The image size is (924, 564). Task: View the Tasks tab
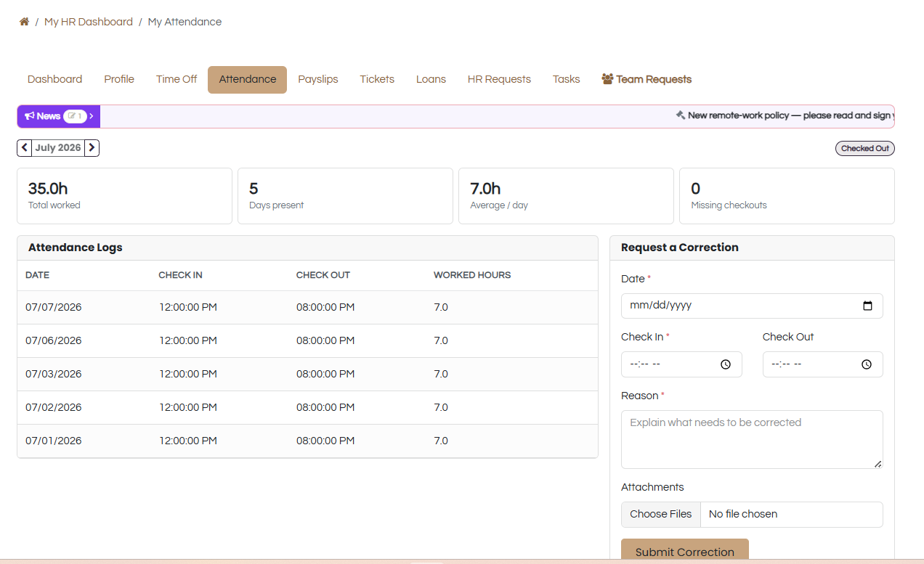(567, 80)
